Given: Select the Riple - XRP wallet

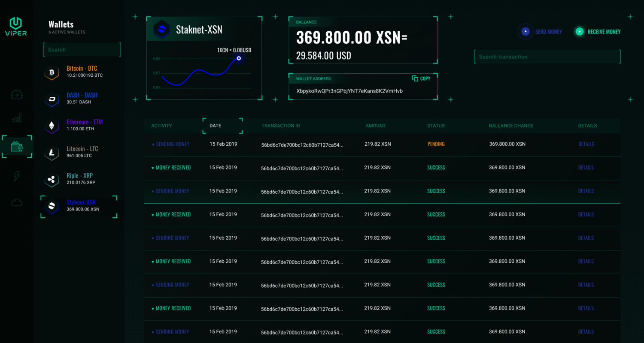Looking at the screenshot, I should click(x=79, y=179).
